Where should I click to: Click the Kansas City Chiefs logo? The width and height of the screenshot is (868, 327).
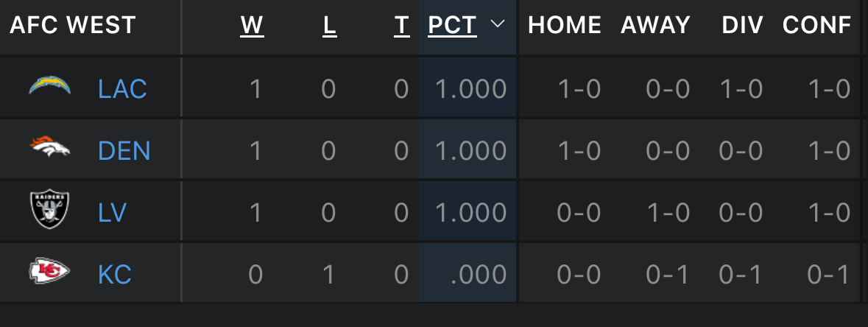(x=50, y=273)
